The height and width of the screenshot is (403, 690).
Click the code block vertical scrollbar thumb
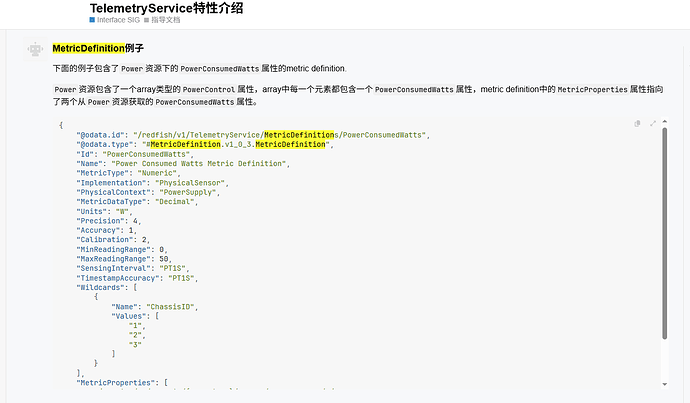point(664,233)
